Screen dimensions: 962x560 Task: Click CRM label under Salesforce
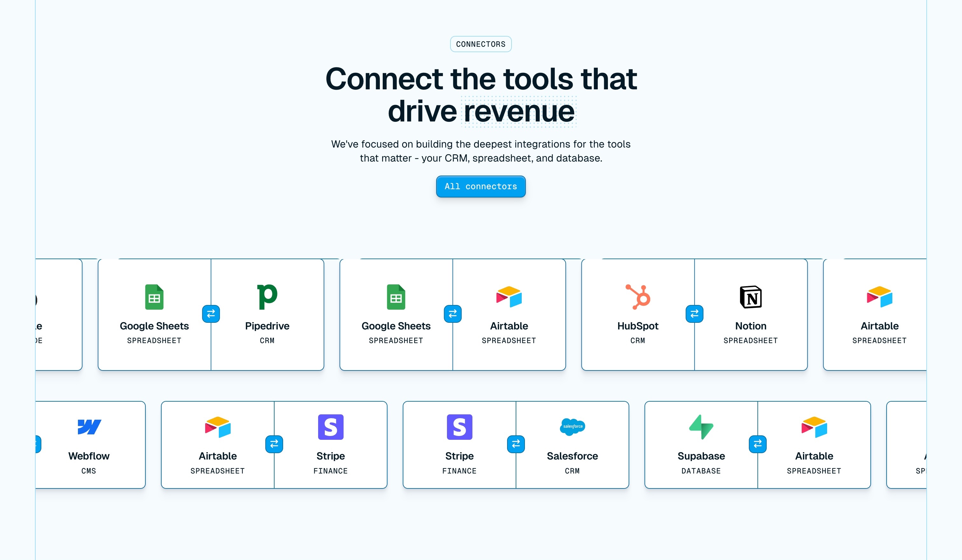572,471
